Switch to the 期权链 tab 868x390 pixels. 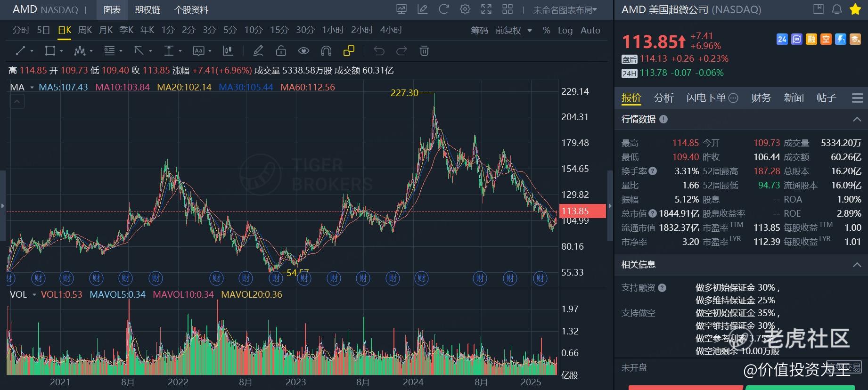(147, 10)
